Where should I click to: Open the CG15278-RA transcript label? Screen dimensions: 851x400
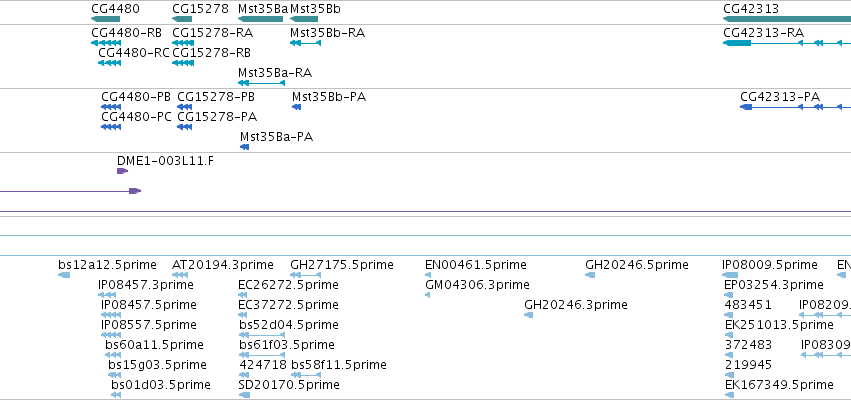pyautogui.click(x=213, y=33)
